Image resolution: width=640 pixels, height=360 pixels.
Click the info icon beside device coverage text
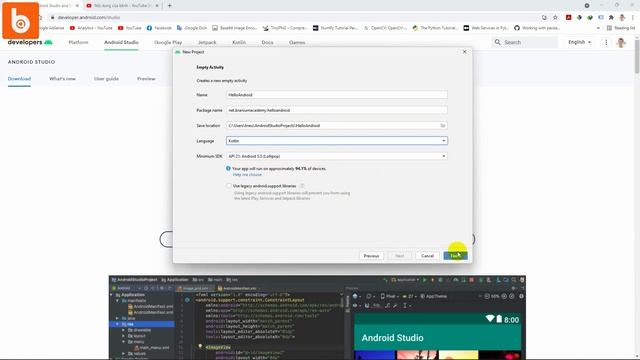point(228,168)
